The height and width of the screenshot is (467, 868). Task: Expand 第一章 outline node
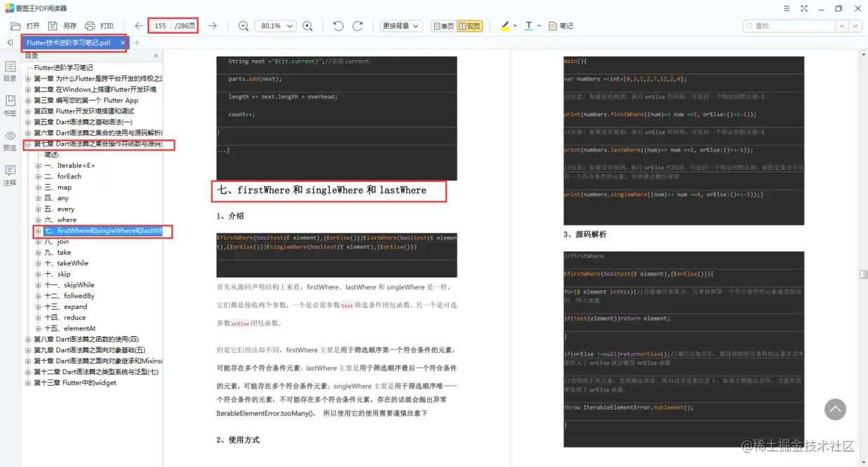click(28, 78)
